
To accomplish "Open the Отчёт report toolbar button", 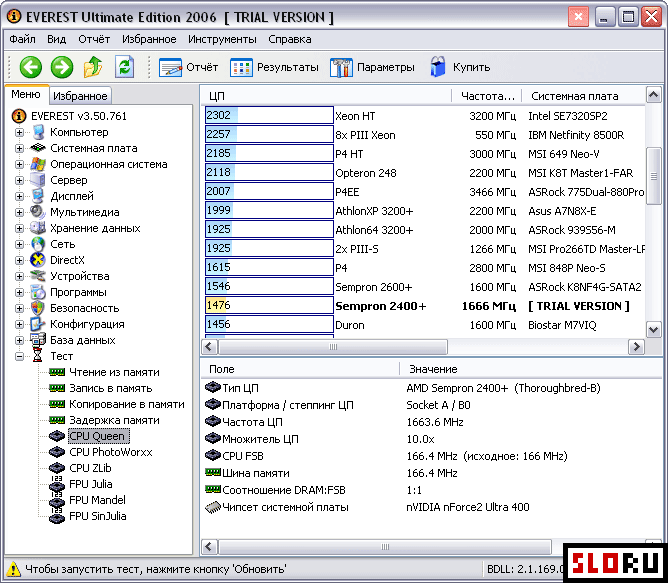I will (x=188, y=67).
